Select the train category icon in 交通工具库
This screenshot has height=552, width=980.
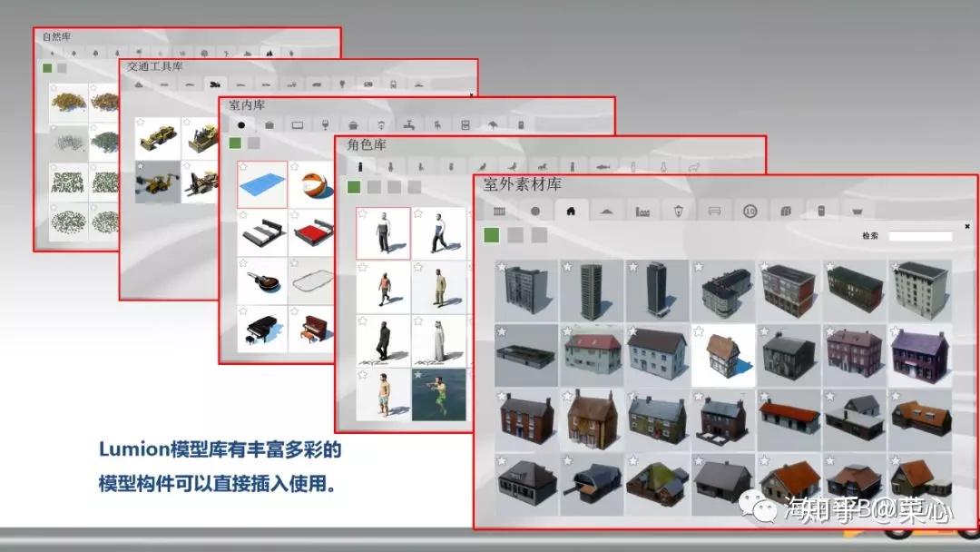pos(393,83)
